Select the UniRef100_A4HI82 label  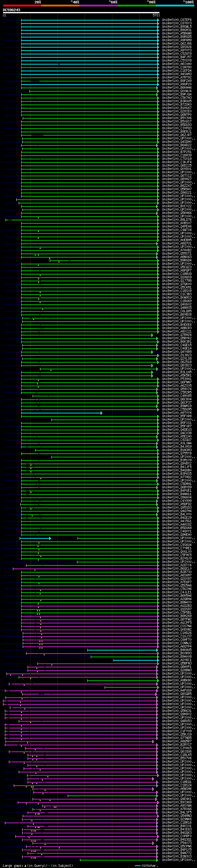click(x=176, y=525)
